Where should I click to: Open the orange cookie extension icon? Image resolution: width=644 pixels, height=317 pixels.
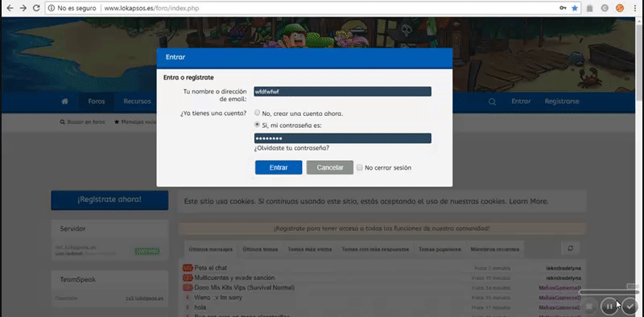coord(620,8)
